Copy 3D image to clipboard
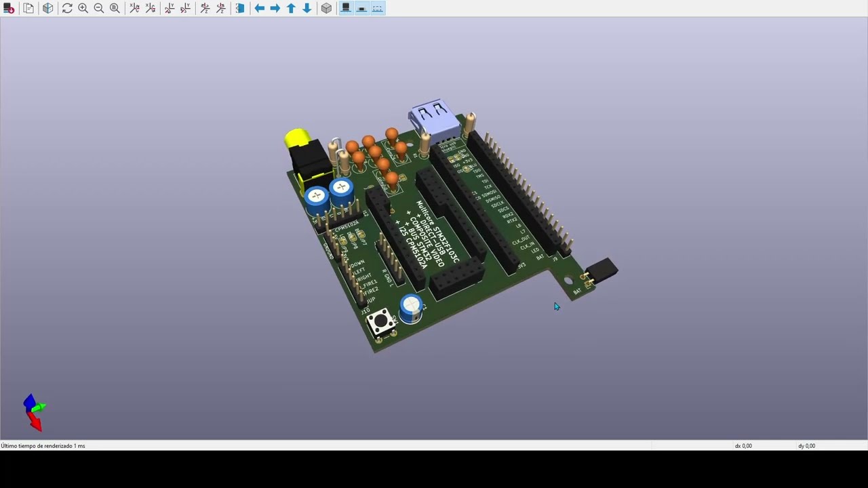Screen dimensions: 868x488 pos(28,8)
